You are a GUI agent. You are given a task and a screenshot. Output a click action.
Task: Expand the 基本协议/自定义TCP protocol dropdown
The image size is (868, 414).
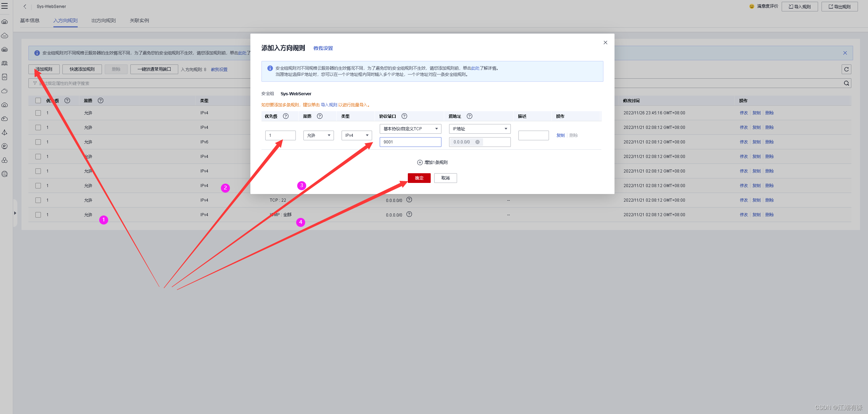click(410, 129)
